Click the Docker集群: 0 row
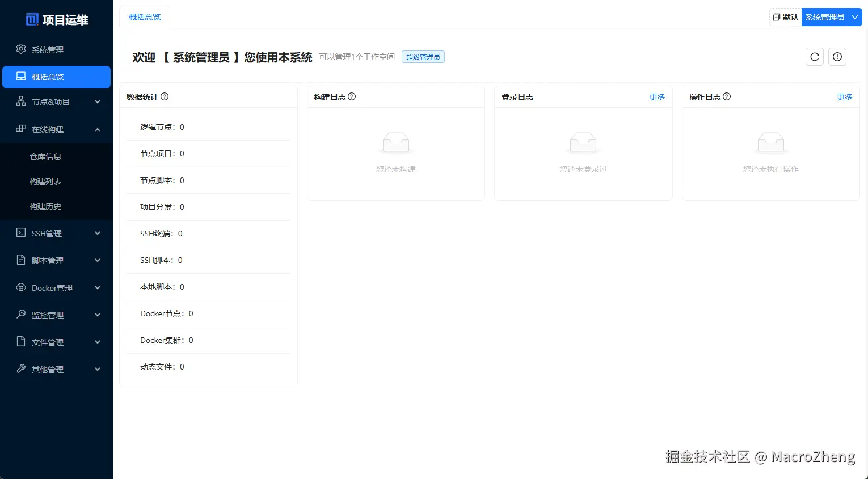868x479 pixels. tap(209, 340)
